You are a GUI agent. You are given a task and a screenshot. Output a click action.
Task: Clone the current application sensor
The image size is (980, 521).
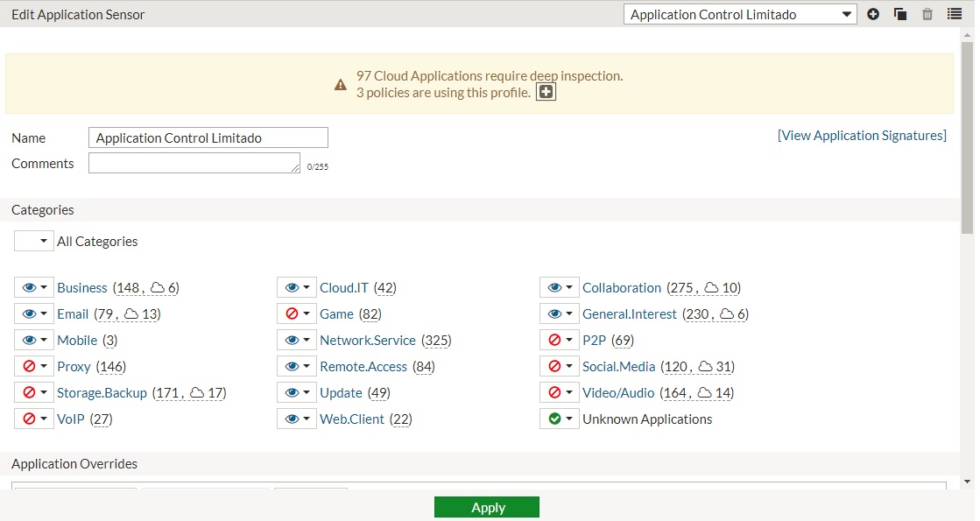pos(899,14)
